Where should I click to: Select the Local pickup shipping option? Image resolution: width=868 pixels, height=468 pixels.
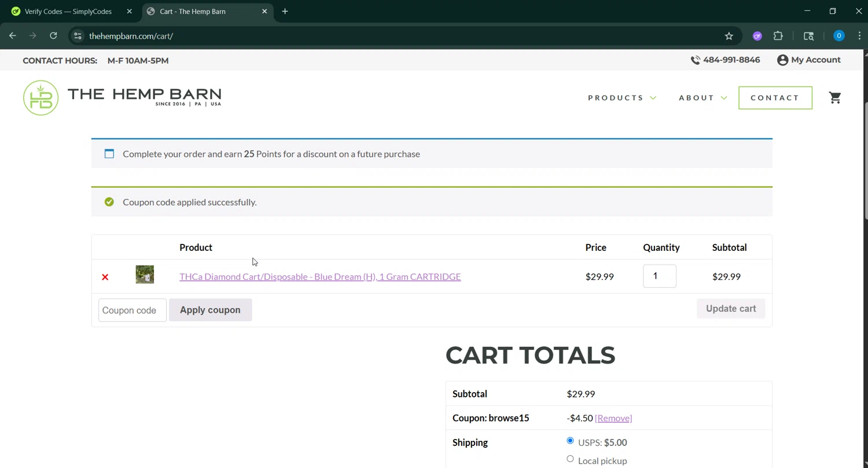click(x=570, y=459)
